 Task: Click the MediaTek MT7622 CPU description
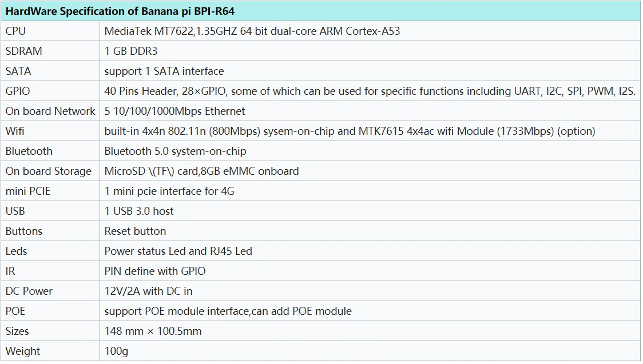click(x=252, y=31)
